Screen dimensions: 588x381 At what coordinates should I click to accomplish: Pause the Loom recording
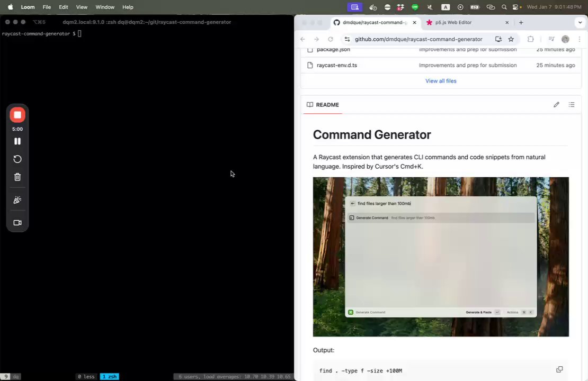[x=17, y=141]
